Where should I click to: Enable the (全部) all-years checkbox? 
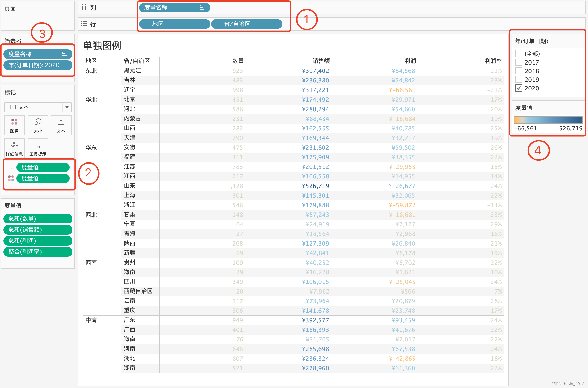coord(518,53)
